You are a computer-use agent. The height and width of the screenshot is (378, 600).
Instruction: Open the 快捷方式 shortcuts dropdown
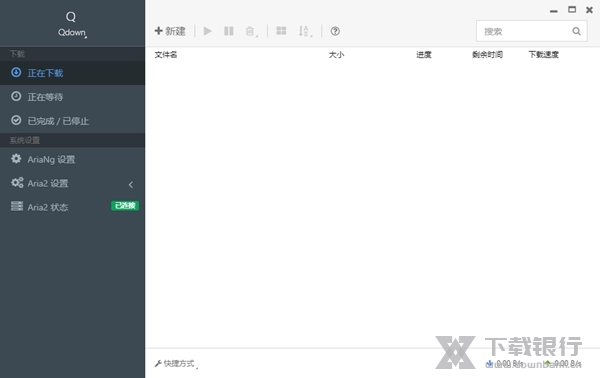point(176,363)
